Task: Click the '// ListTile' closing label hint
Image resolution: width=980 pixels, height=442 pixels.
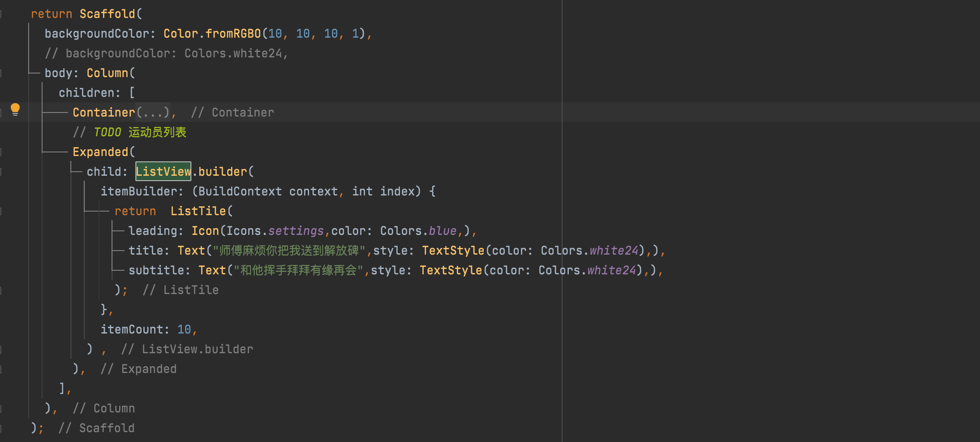Action: 181,290
